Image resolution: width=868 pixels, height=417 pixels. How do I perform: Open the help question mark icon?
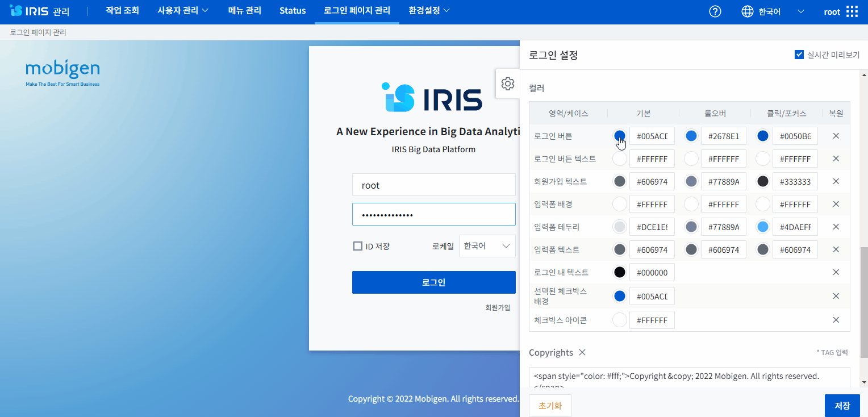point(715,11)
